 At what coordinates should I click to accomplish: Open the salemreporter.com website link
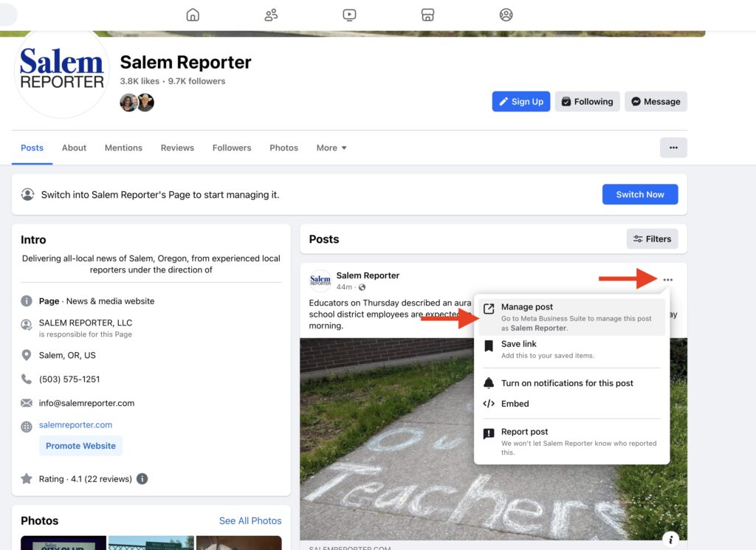click(75, 425)
